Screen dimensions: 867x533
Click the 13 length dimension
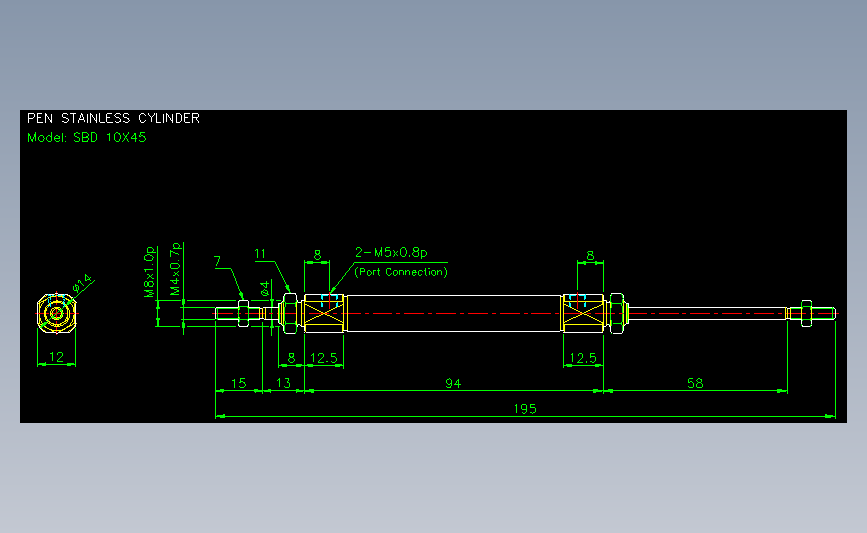pos(283,383)
